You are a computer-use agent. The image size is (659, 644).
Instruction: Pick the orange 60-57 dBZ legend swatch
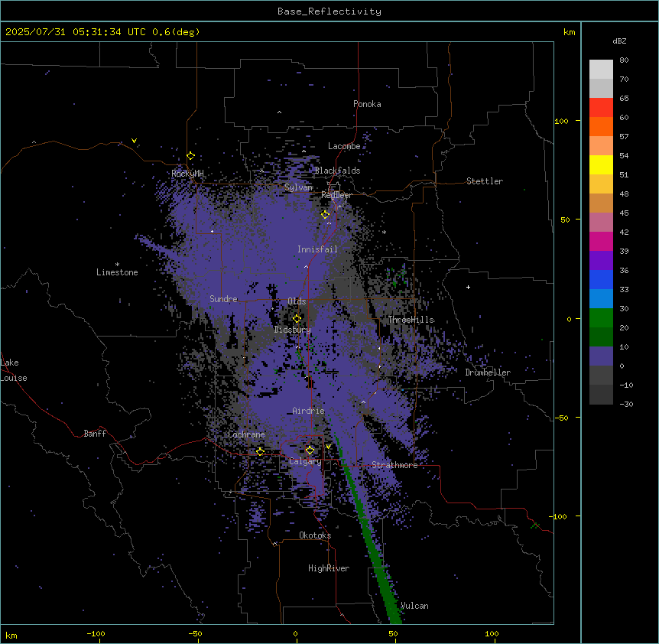point(601,126)
